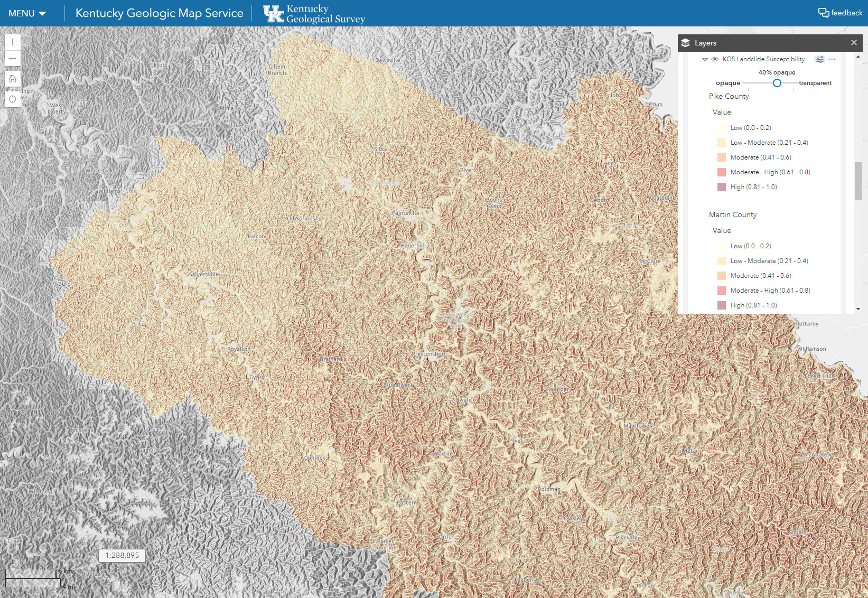Zoom in on the map
868x598 pixels.
[13, 42]
